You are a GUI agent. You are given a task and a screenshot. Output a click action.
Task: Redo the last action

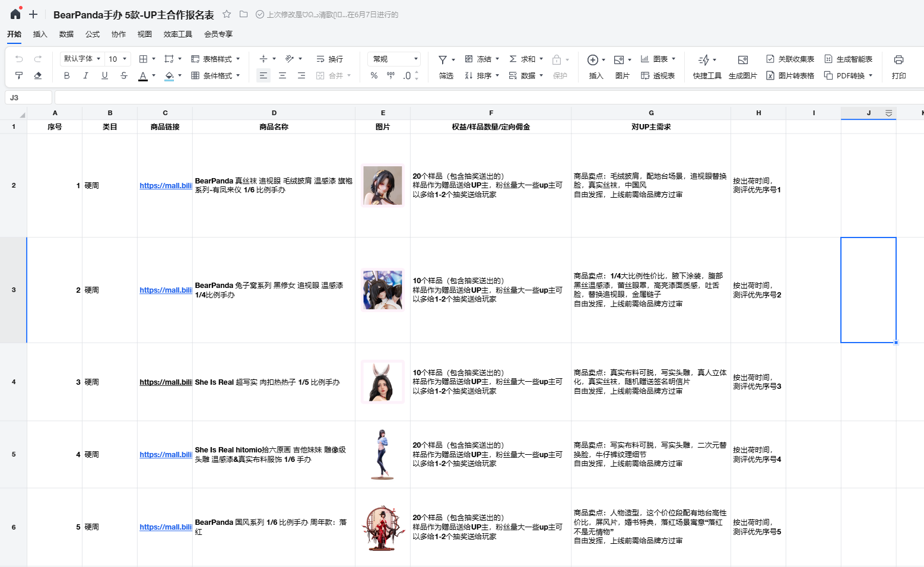pyautogui.click(x=38, y=59)
